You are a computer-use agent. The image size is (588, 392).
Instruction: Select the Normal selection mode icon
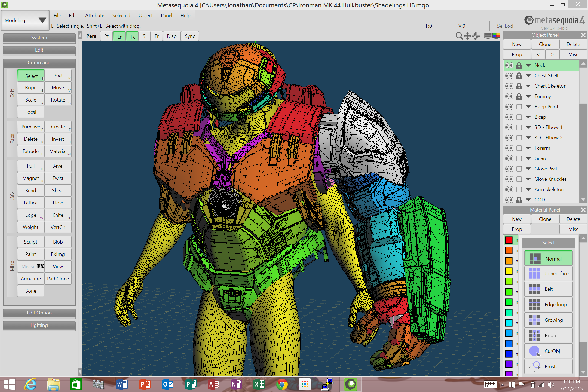pyautogui.click(x=535, y=259)
